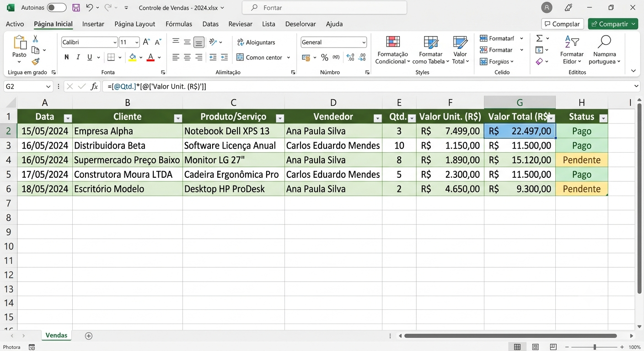
Task: Click the text orientation icon
Action: click(x=213, y=42)
